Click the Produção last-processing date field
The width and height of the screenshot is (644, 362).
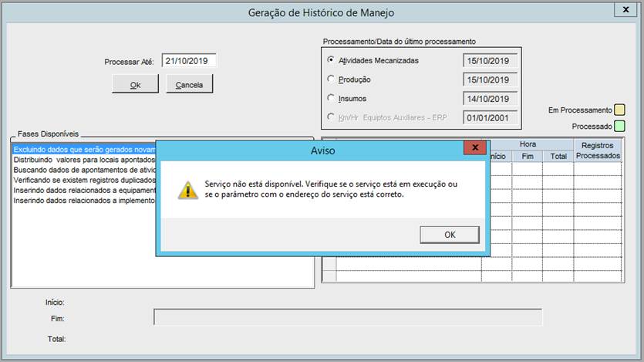(x=490, y=80)
